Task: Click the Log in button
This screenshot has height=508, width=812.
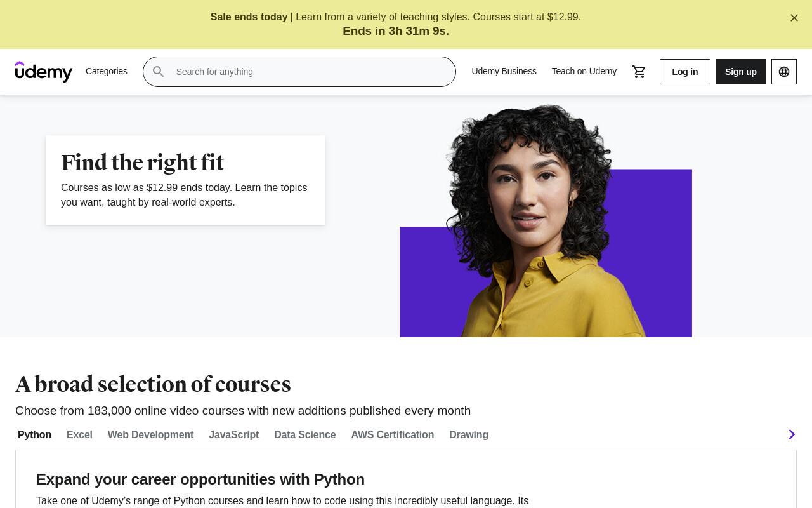Action: pyautogui.click(x=685, y=72)
